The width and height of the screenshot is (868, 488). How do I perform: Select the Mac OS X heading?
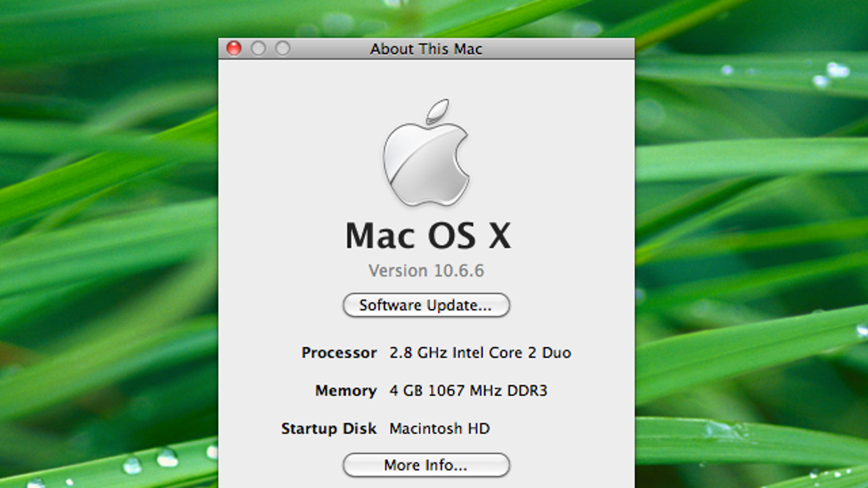pos(428,236)
